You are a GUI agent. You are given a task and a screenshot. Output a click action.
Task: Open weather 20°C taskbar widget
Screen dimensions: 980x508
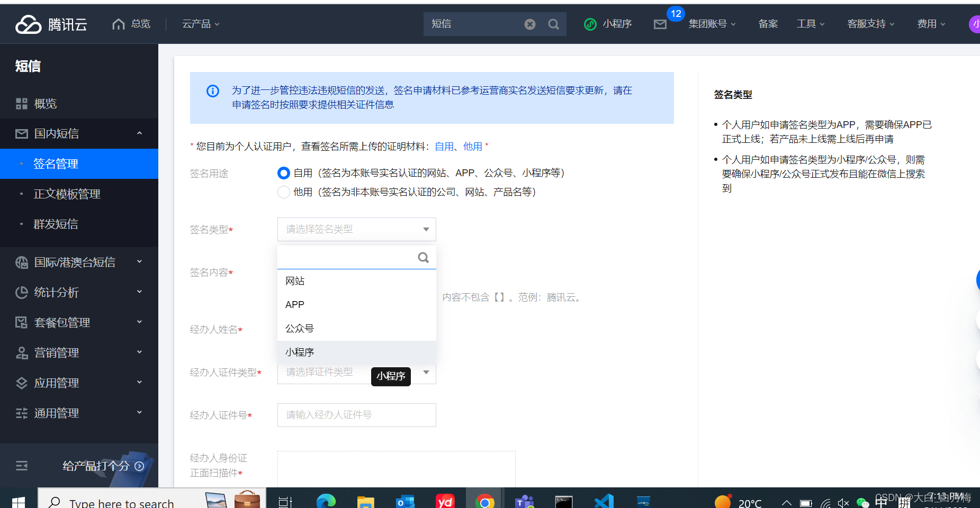click(x=738, y=503)
